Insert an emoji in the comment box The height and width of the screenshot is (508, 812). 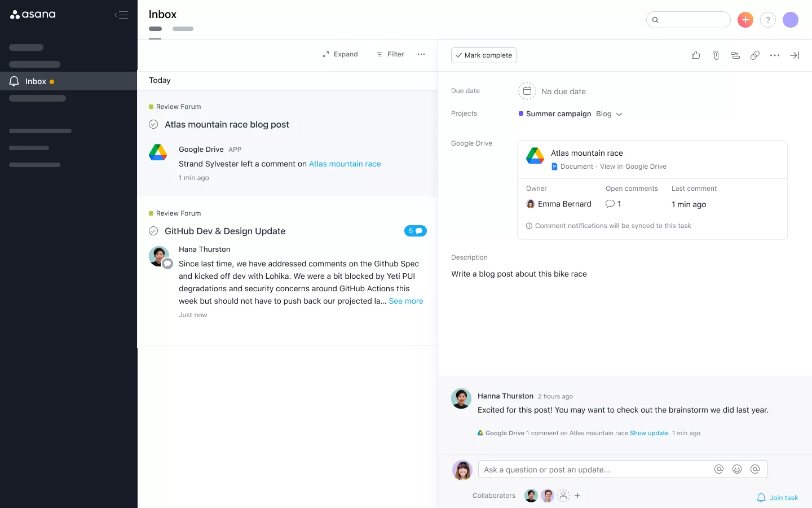pos(737,469)
